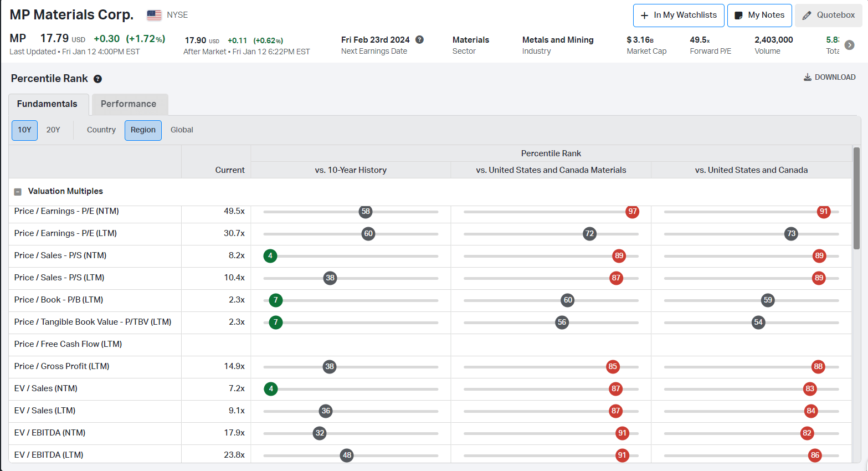Switch to the Performance tab
Image resolution: width=868 pixels, height=471 pixels.
tap(129, 104)
